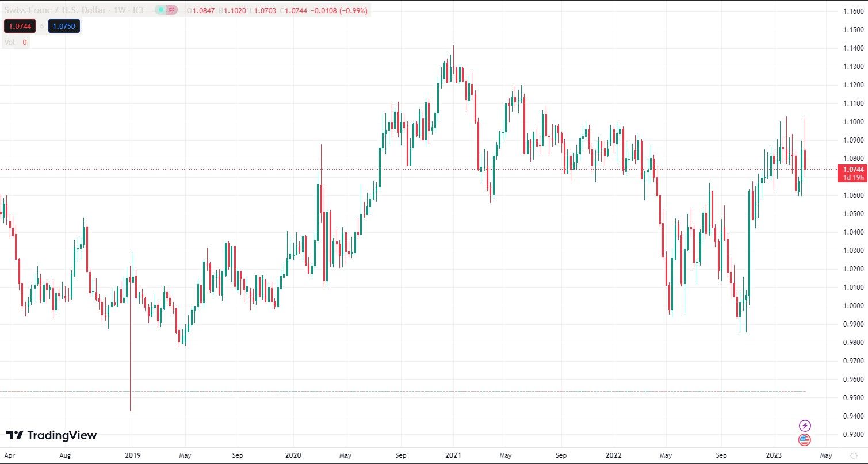Click the 2019 label on time axis

pos(133,455)
